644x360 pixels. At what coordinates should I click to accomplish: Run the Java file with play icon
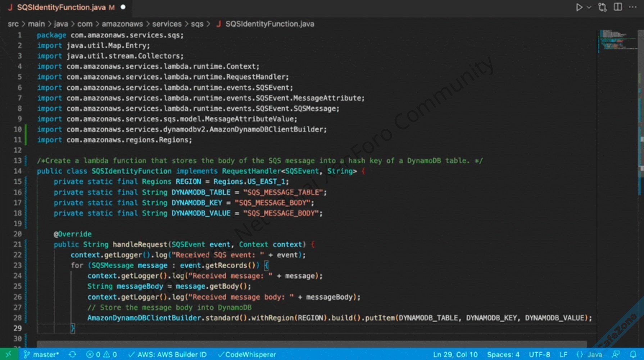(x=579, y=7)
